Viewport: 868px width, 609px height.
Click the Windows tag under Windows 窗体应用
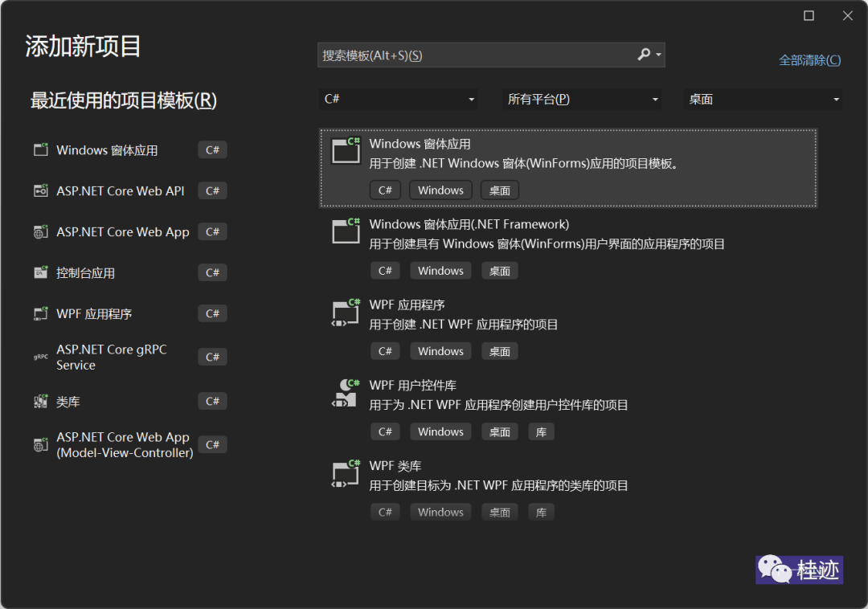[x=440, y=190]
